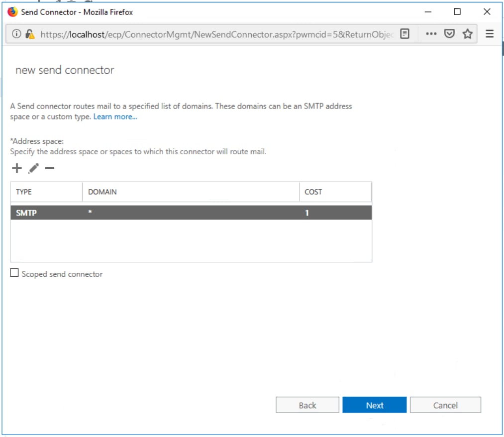Click the Firefox logo in the title bar
The width and height of the screenshot is (504, 437).
(x=12, y=12)
